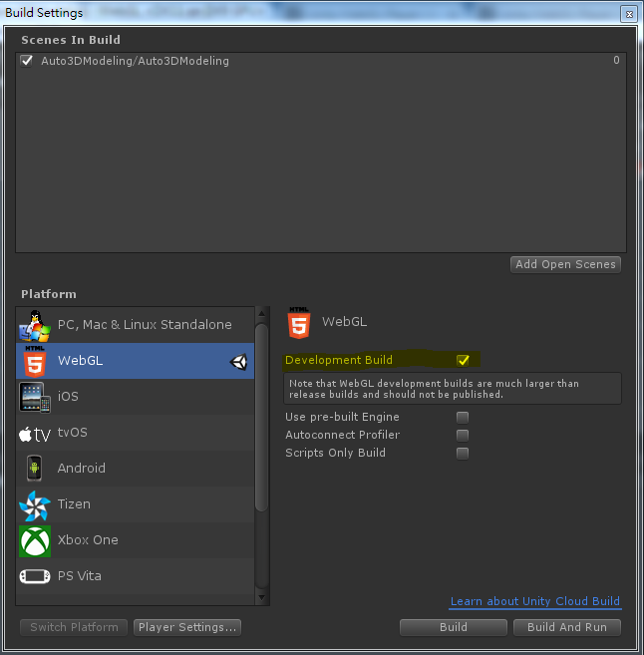Click the platform list scroll down arrow

(x=262, y=598)
